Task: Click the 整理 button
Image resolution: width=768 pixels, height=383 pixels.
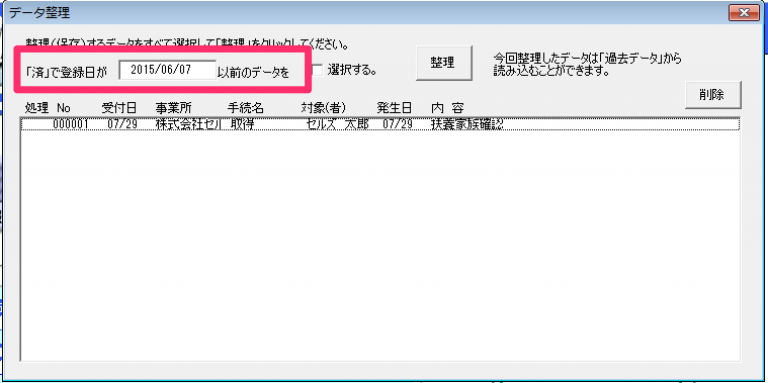Action: tap(444, 63)
